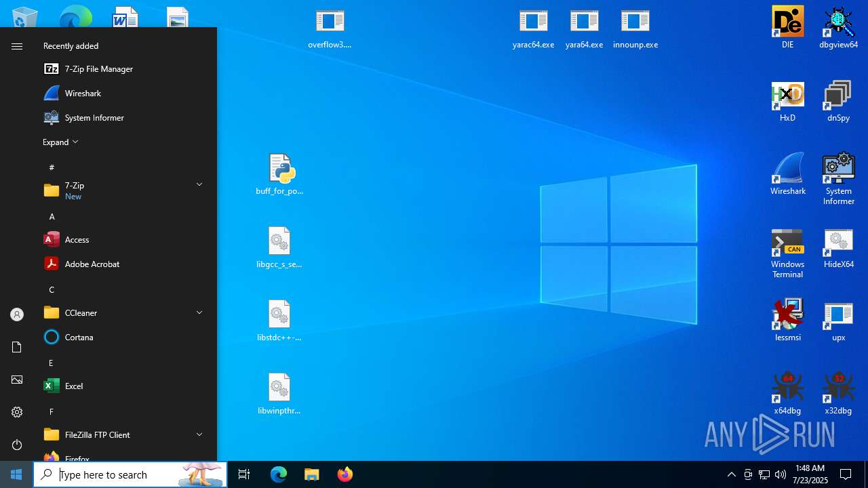Select the DIE desktop shortcut

tap(787, 27)
